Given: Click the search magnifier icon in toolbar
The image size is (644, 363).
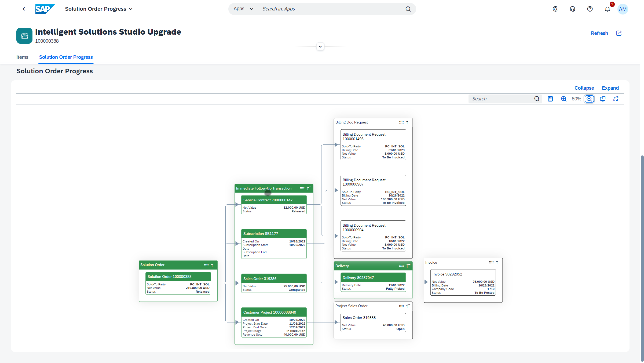Looking at the screenshot, I should 537,99.
